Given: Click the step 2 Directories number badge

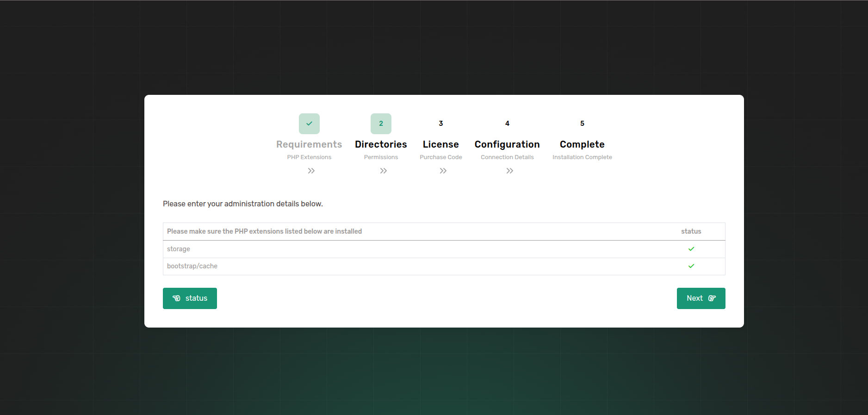Looking at the screenshot, I should 381,124.
